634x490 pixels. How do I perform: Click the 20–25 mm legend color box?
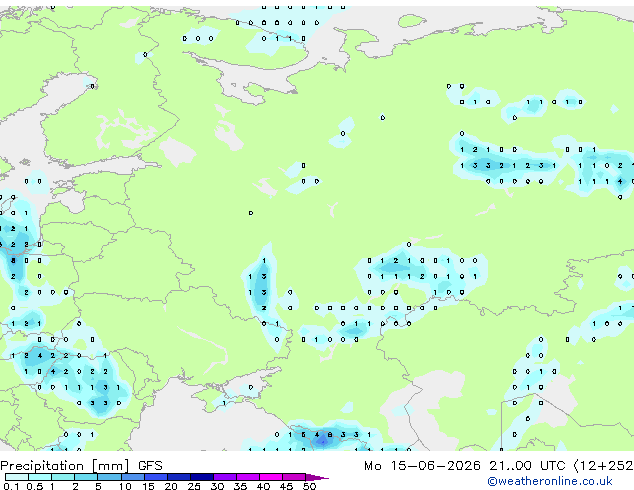[x=178, y=477]
